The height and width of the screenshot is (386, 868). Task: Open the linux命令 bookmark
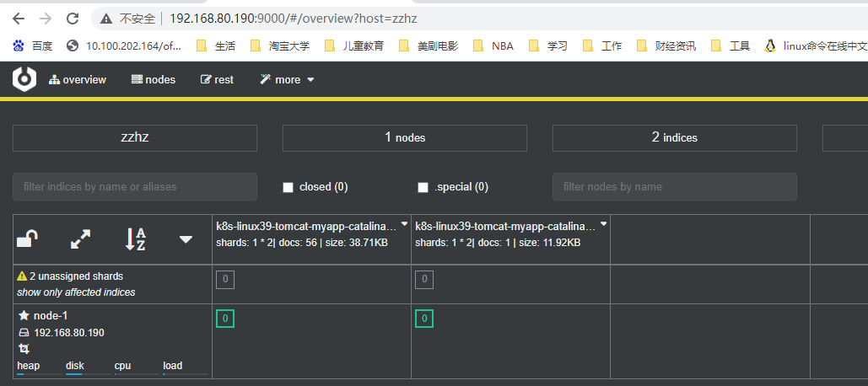pyautogui.click(x=816, y=46)
